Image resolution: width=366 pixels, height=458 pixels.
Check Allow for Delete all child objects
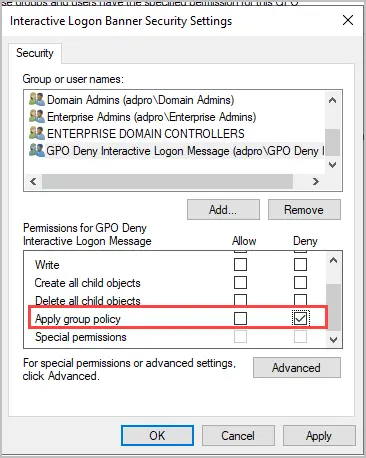(240, 300)
